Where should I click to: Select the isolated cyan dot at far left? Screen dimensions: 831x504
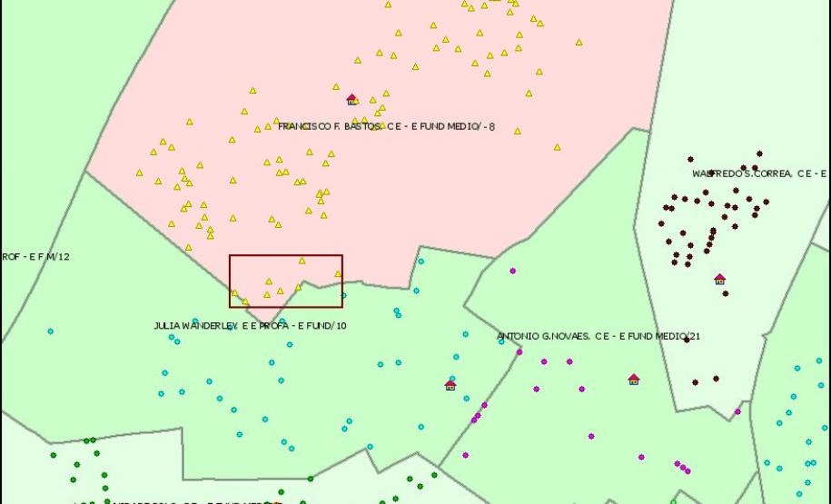50,331
